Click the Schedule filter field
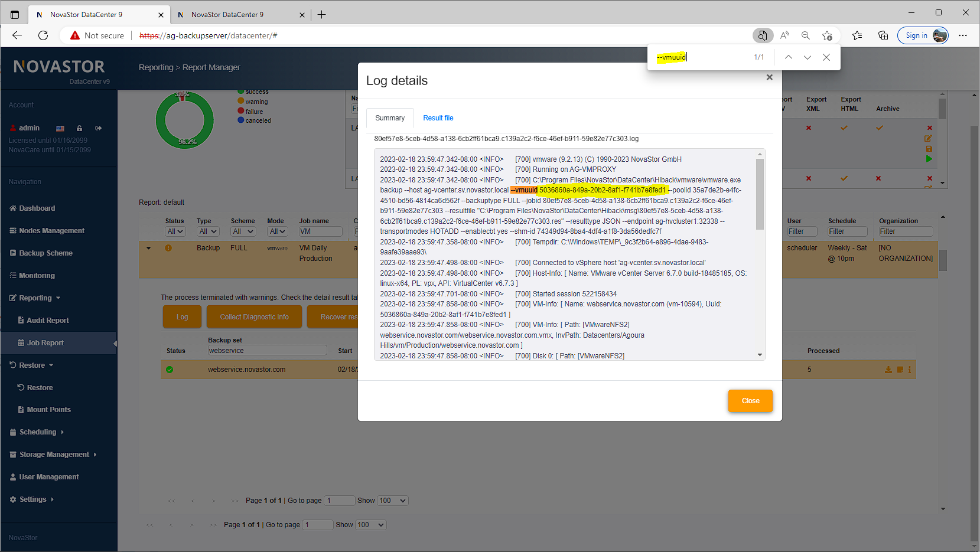980x552 pixels. [847, 231]
